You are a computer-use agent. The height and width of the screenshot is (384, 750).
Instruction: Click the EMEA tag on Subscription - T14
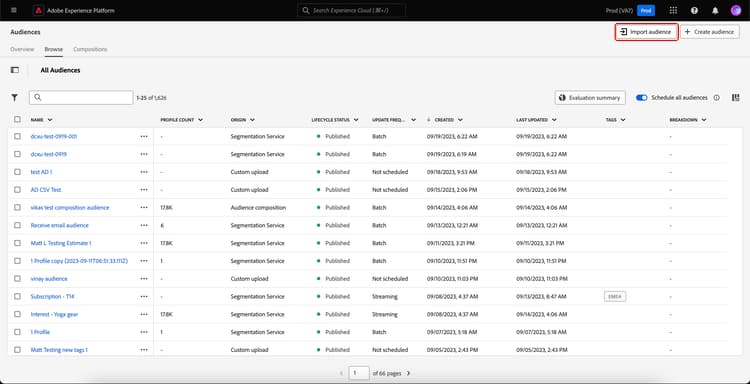(615, 296)
